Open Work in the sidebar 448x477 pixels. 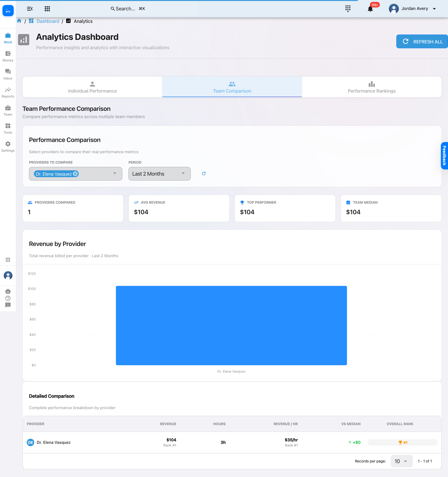(x=8, y=38)
